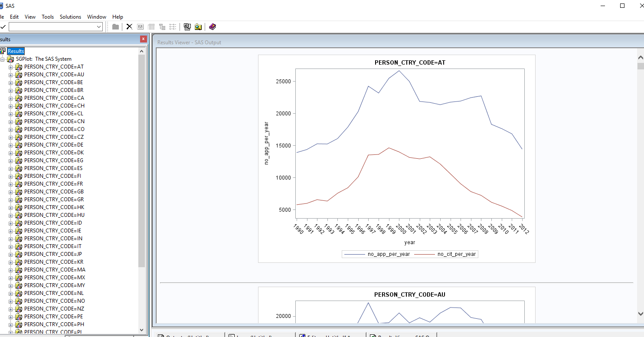Select the PERSON_CTRY_CODE=FR result entry
The height and width of the screenshot is (337, 644).
click(53, 184)
